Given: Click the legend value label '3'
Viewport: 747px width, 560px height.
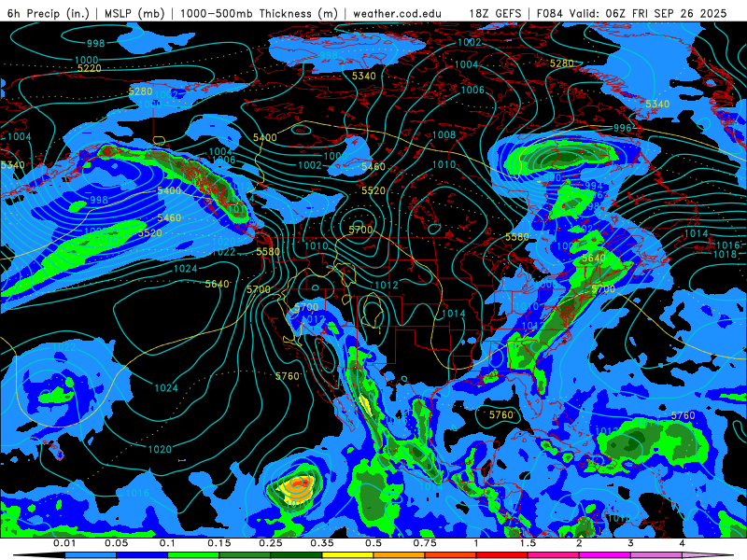Looking at the screenshot, I should [631, 543].
